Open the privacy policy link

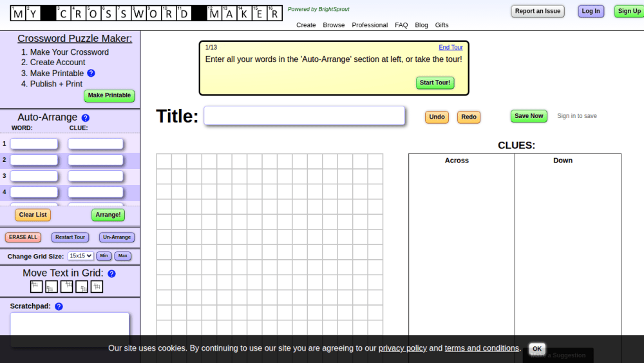tap(402, 348)
